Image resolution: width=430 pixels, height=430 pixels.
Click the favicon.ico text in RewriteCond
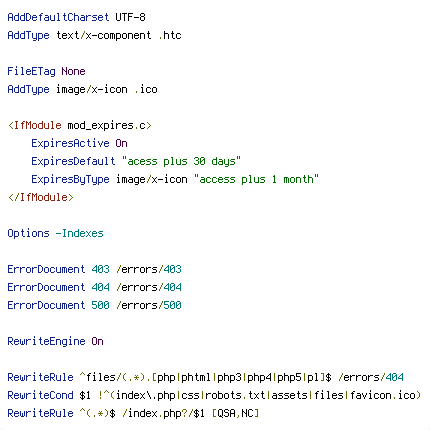(383, 395)
